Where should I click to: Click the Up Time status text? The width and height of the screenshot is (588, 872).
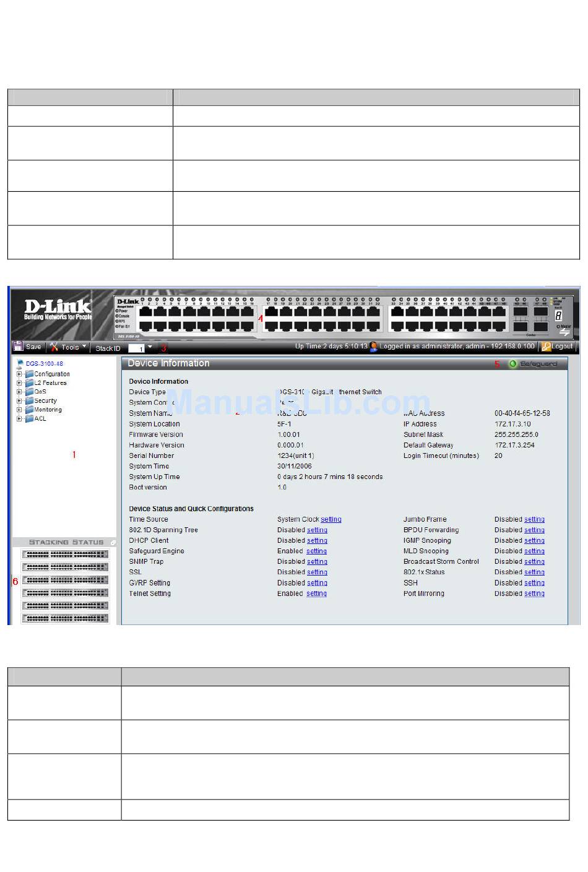[331, 347]
